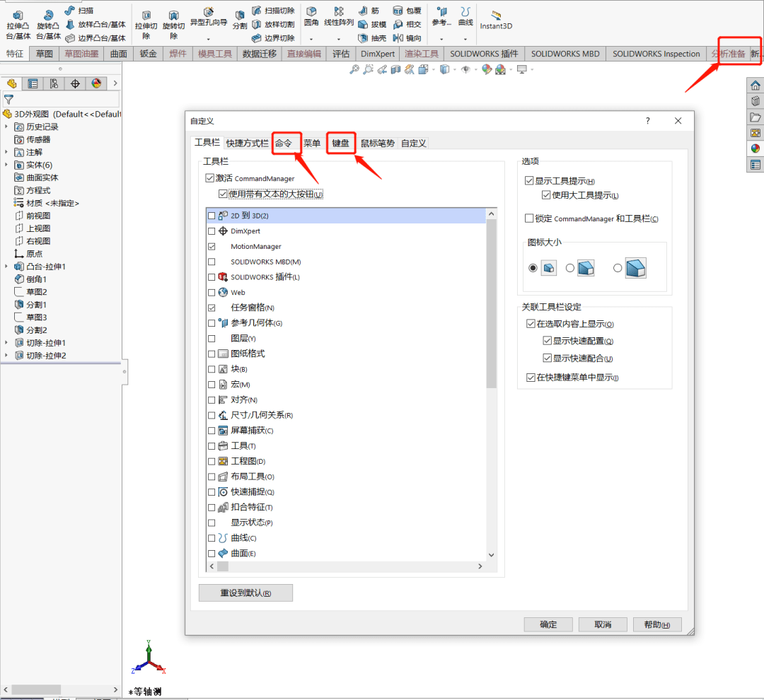The height and width of the screenshot is (700, 764).
Task: Open the DimXpertManager crosshair tab icon
Action: coord(75,83)
